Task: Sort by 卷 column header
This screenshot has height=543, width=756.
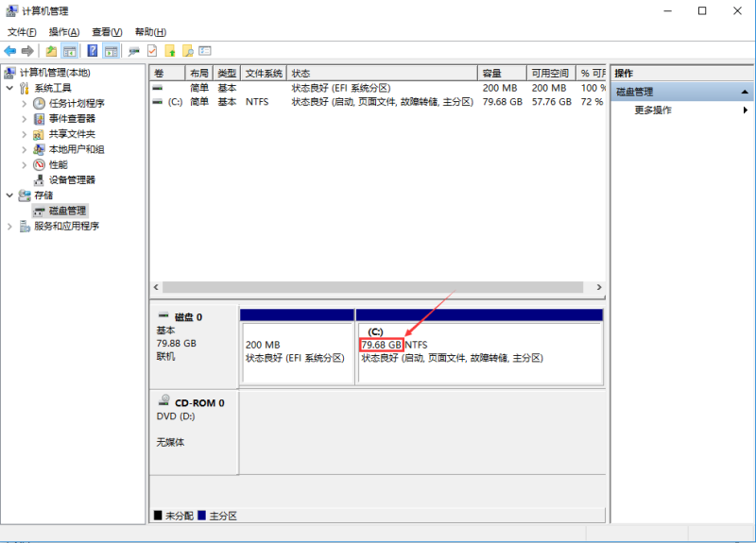Action: [167, 74]
